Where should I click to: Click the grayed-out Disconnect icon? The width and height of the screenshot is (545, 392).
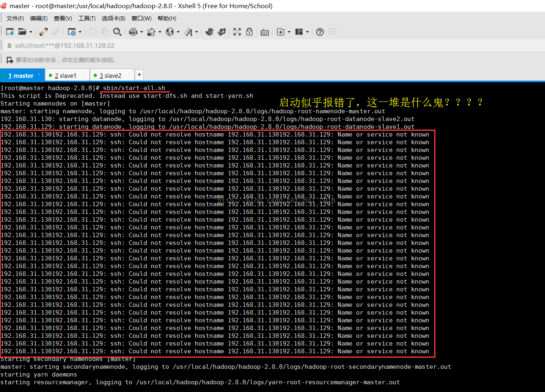(56, 32)
